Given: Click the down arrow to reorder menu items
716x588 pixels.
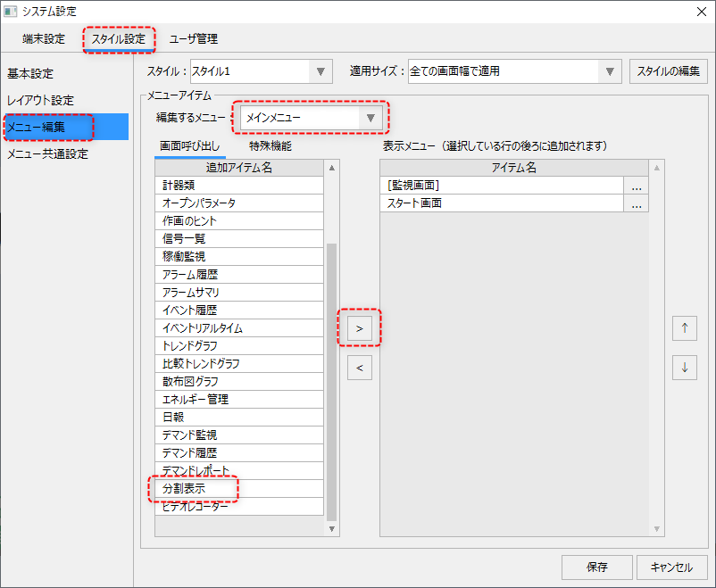Looking at the screenshot, I should (x=685, y=368).
